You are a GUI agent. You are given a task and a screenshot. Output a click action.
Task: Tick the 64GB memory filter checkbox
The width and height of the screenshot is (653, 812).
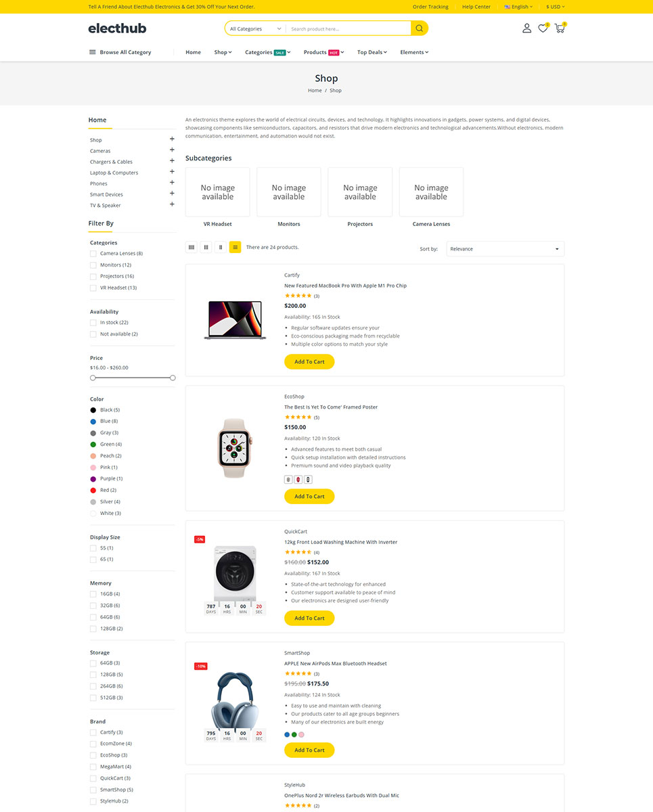(93, 617)
